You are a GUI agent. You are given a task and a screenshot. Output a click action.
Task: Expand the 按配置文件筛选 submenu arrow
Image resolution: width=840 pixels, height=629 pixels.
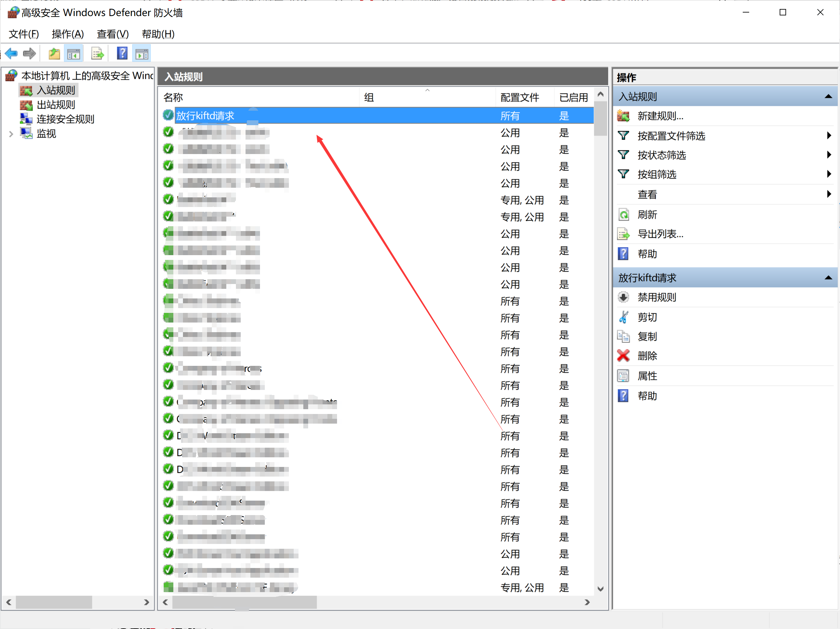point(829,135)
